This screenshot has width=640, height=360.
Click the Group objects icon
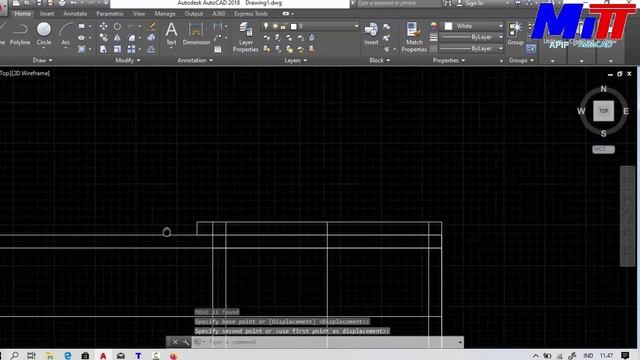(515, 33)
